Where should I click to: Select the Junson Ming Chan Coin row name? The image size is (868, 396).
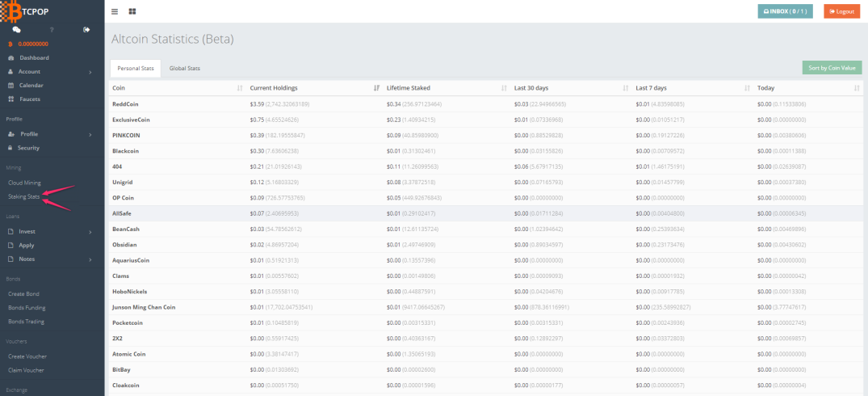coord(144,307)
